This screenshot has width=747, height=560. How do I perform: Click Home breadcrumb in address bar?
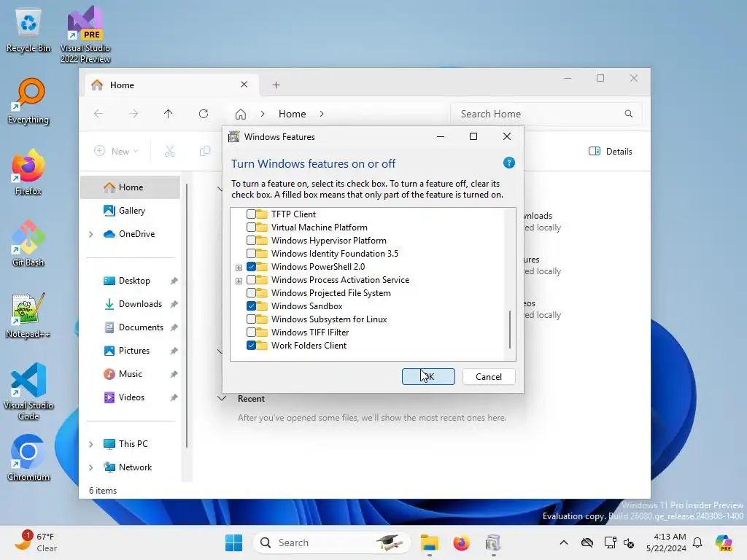292,114
